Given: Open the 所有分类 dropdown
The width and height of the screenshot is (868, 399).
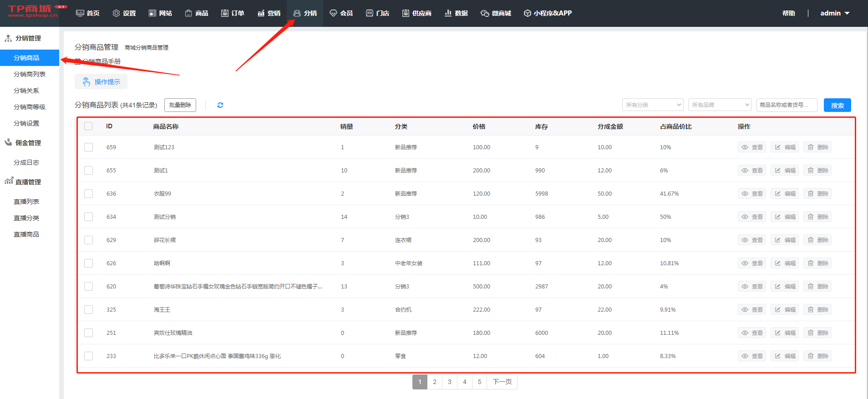Looking at the screenshot, I should tap(653, 105).
